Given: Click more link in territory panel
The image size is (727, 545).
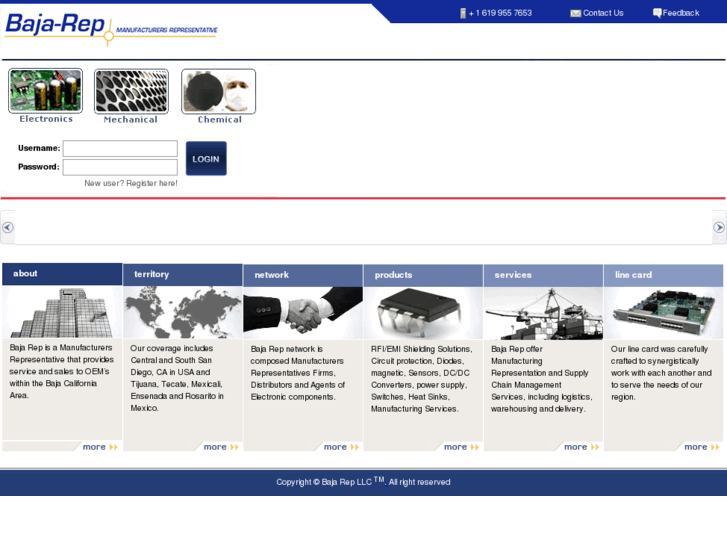Looking at the screenshot, I should tap(221, 447).
